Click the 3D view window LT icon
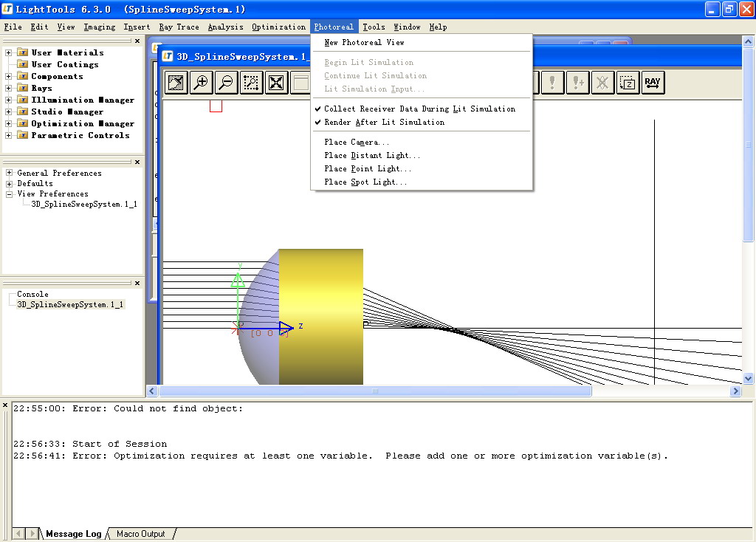 [168, 56]
